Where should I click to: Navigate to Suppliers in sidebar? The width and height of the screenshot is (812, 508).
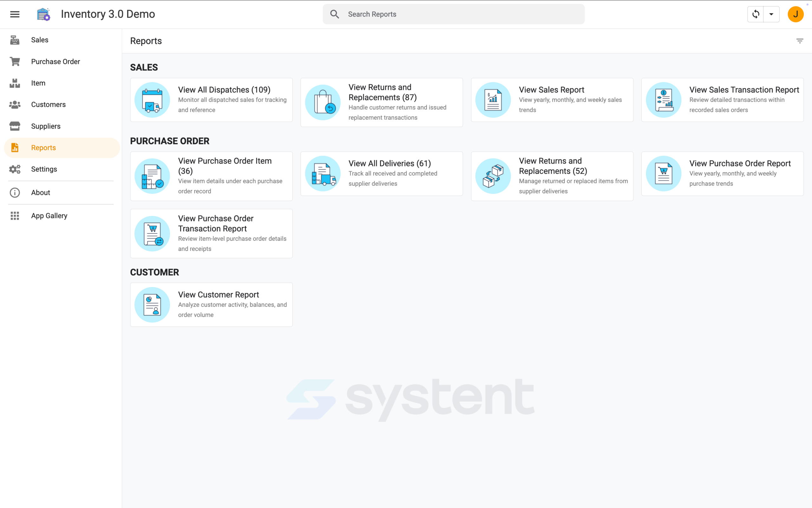click(x=62, y=126)
